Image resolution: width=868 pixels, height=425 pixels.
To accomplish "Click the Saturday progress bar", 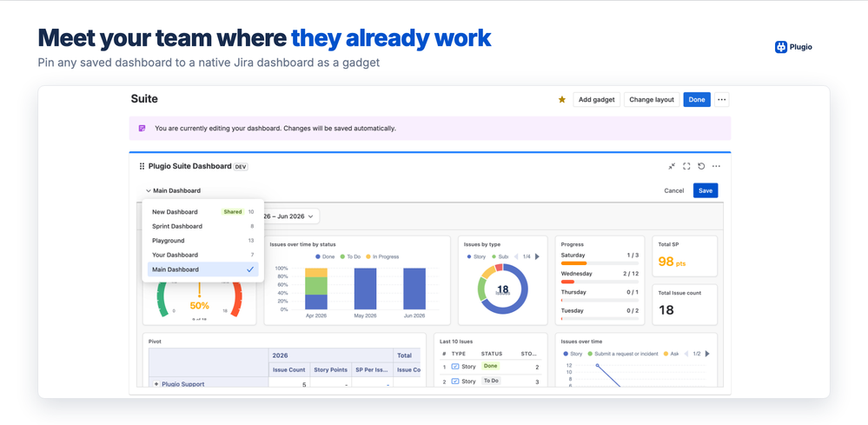I will tap(600, 263).
